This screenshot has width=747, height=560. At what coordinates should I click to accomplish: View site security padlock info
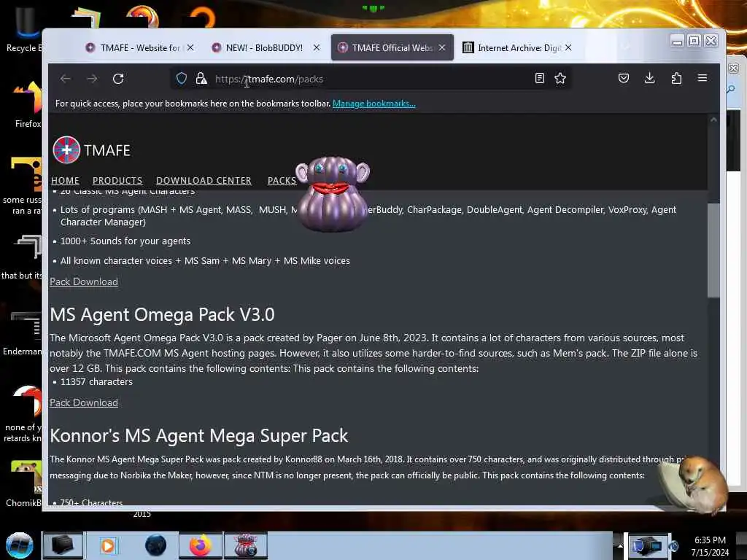(x=201, y=79)
